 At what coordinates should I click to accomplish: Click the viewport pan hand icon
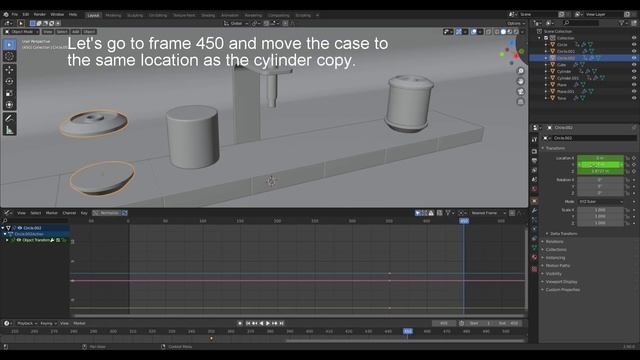520,81
